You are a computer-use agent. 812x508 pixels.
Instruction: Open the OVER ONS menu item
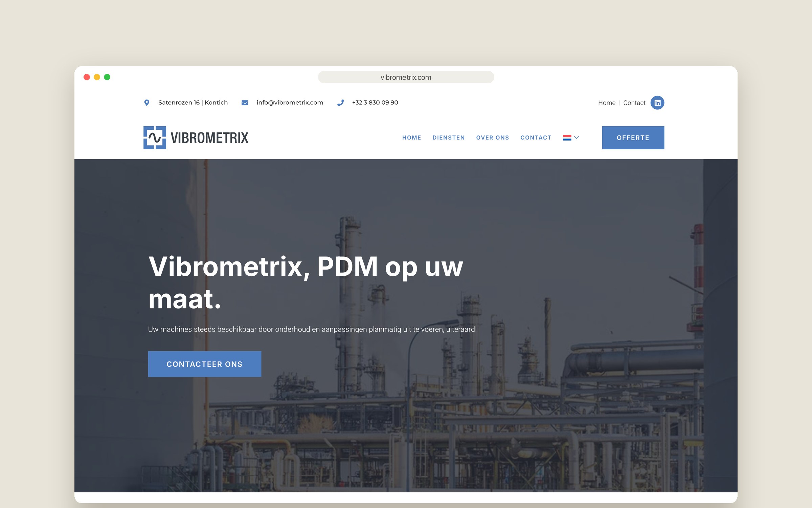tap(493, 137)
